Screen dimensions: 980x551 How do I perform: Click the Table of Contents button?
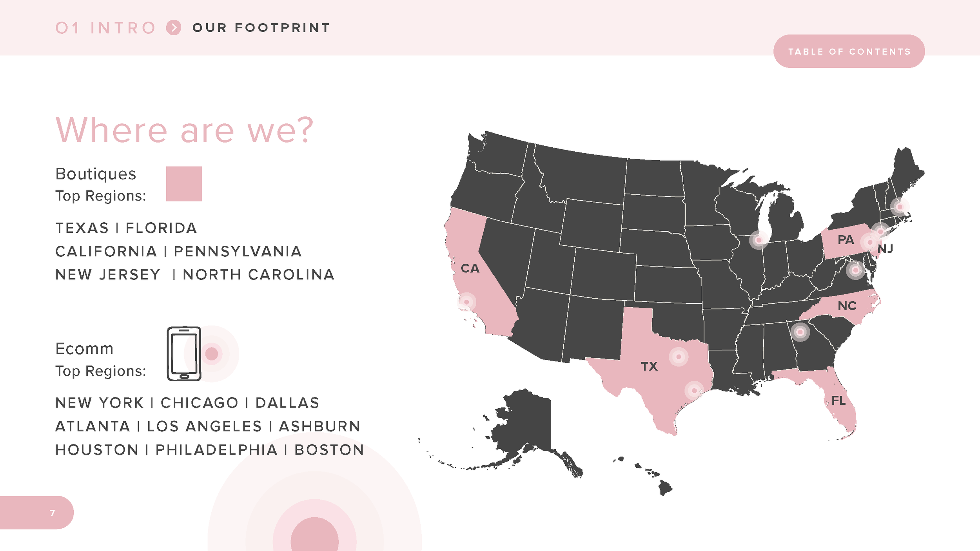(849, 51)
